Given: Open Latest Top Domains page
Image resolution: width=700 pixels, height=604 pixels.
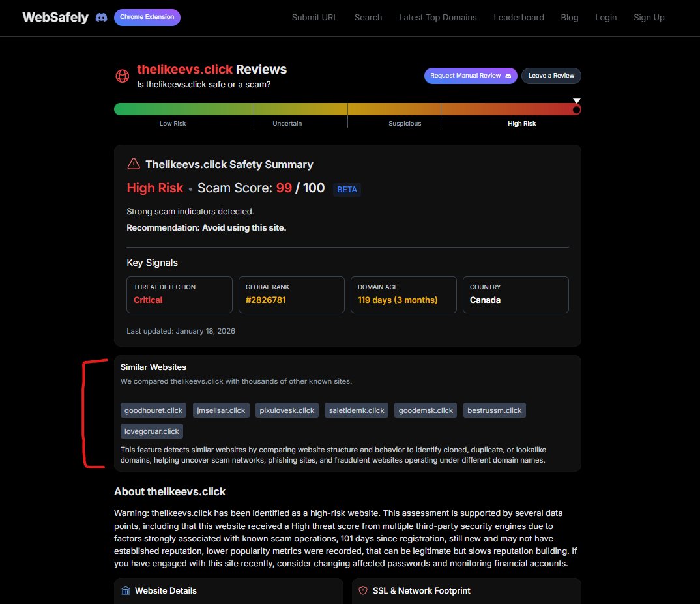Looking at the screenshot, I should click(x=437, y=18).
